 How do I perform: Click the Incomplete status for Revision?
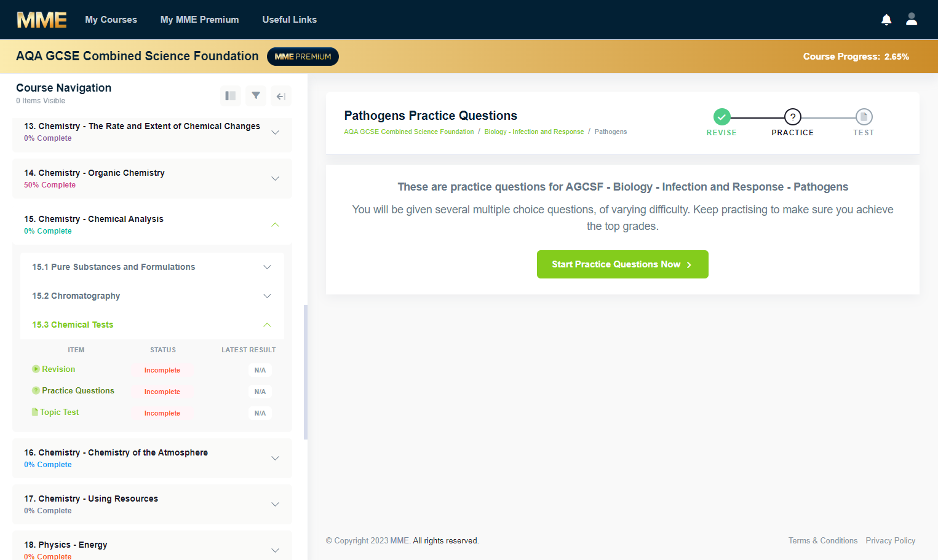pos(162,370)
